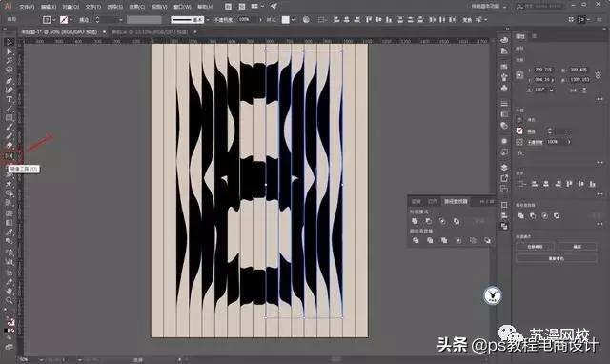
Task: Show more transform options ellipsis in Properties
Action: pos(600,99)
